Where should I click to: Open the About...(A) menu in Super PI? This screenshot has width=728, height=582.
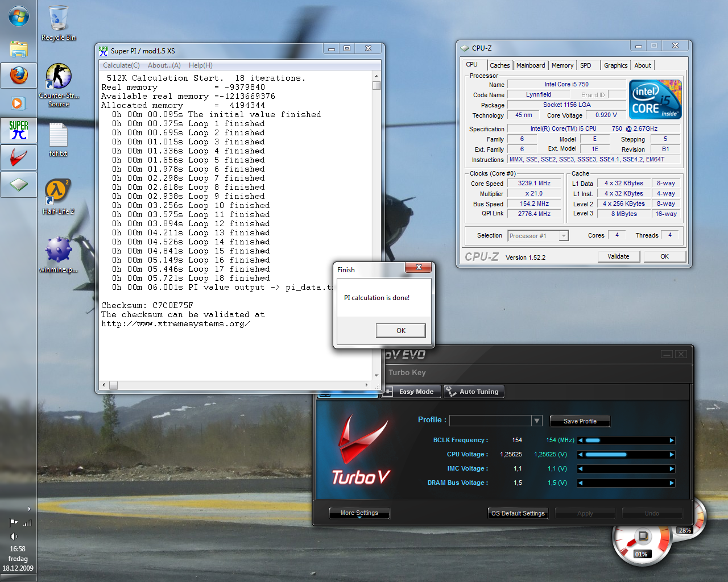click(x=164, y=65)
